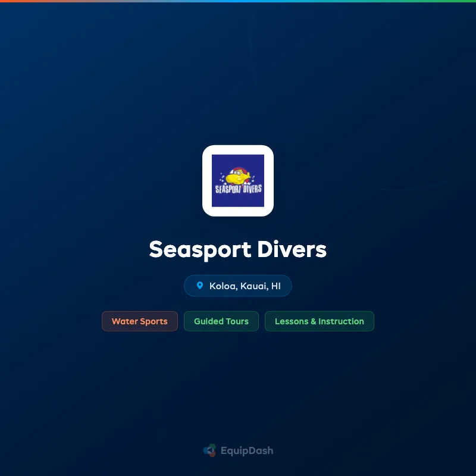Select the Water Sports tag

click(140, 321)
